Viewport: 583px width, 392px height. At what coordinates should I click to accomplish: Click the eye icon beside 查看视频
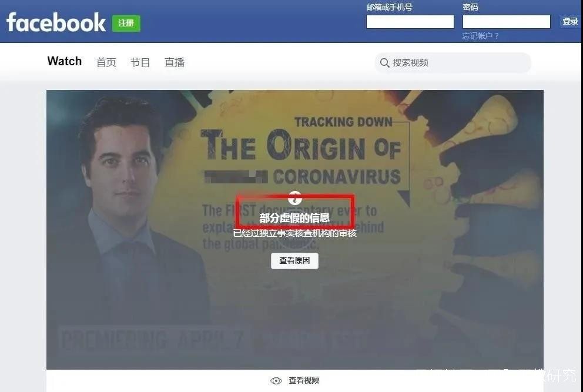276,380
